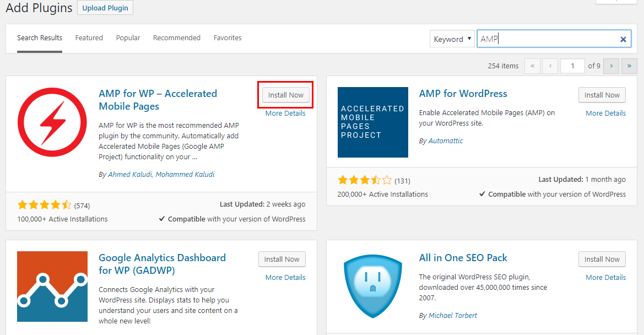The image size is (644, 335).
Task: Open the AMP for WordPress title link
Action: pyautogui.click(x=463, y=94)
